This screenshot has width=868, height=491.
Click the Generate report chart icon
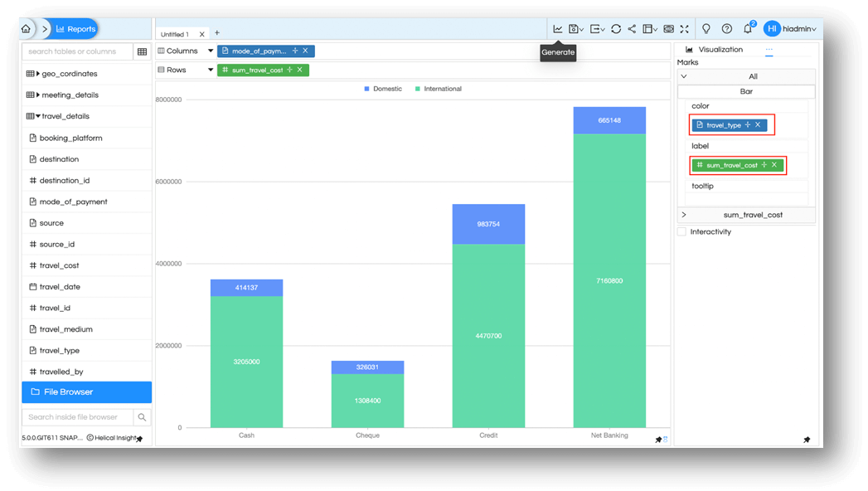point(557,29)
